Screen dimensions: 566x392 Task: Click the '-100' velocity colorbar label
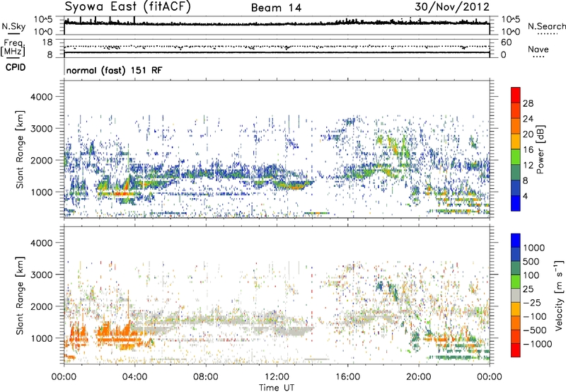(x=535, y=316)
